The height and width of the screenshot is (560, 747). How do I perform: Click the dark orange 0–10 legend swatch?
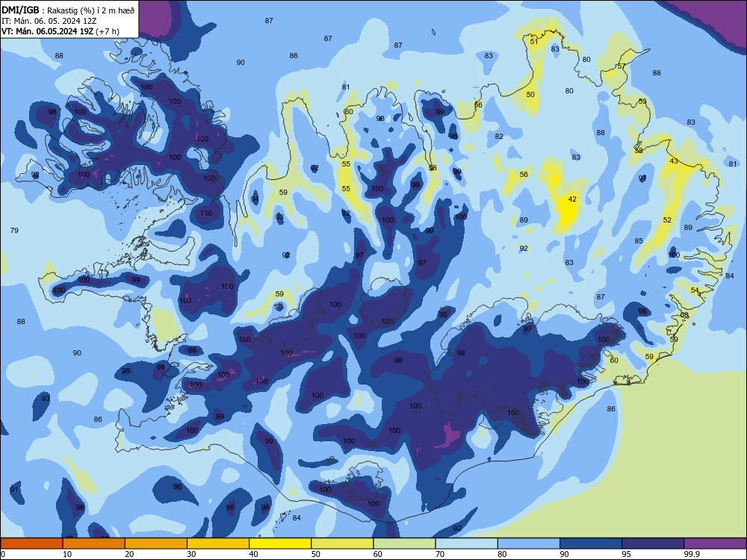click(x=31, y=544)
